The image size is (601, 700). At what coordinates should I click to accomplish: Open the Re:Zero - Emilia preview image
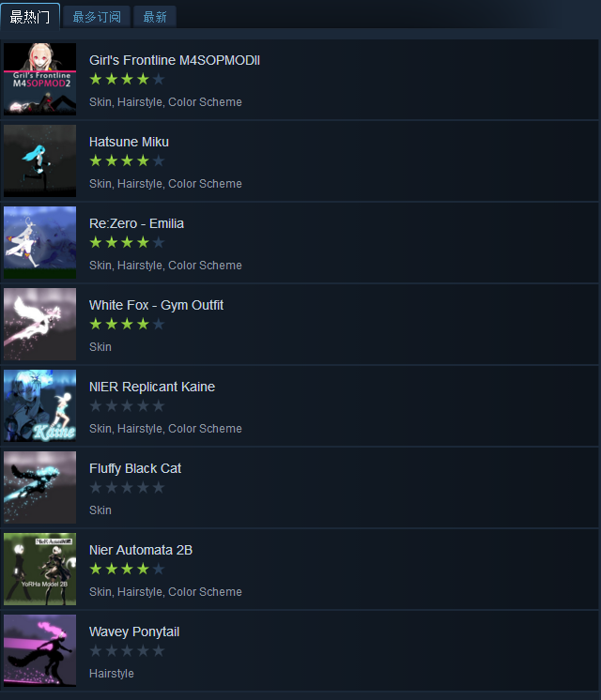click(39, 242)
